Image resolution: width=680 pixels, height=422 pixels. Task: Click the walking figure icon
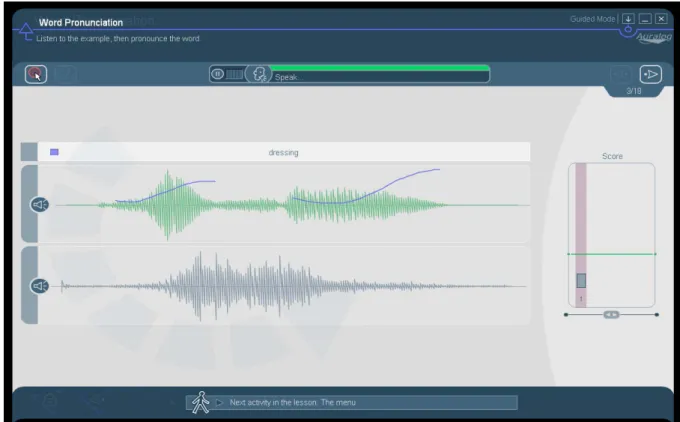pyautogui.click(x=200, y=402)
